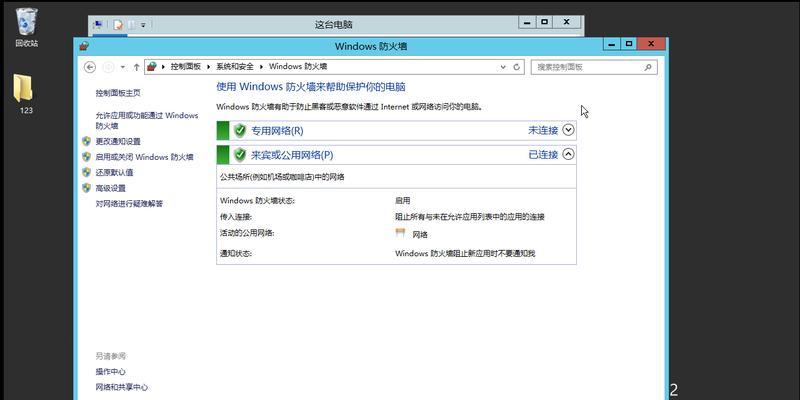Screen dimensions: 800x400
Task: Click the search magnifier icon
Action: point(648,67)
